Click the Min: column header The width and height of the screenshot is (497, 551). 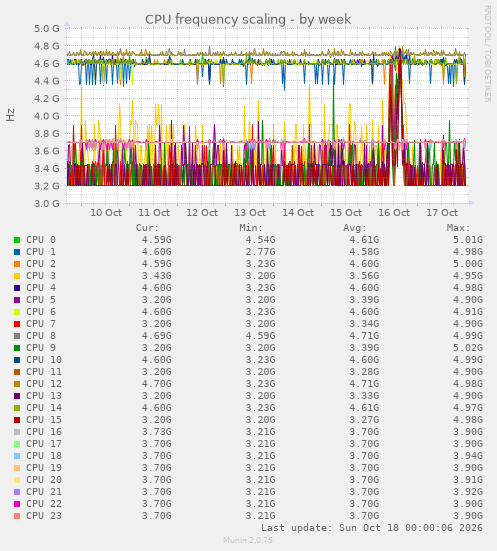pyautogui.click(x=251, y=228)
